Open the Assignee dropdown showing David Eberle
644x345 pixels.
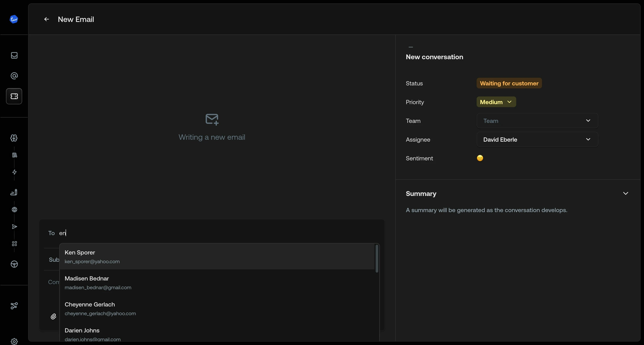coord(537,139)
